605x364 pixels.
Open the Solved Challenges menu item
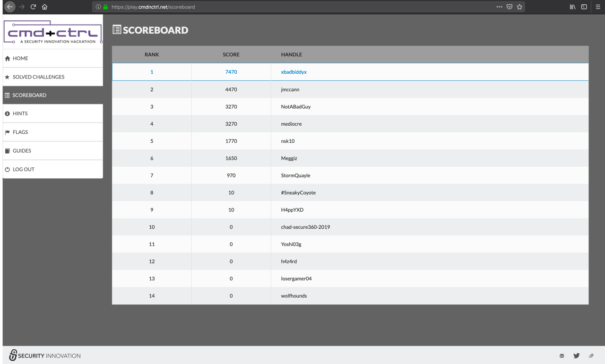[38, 77]
